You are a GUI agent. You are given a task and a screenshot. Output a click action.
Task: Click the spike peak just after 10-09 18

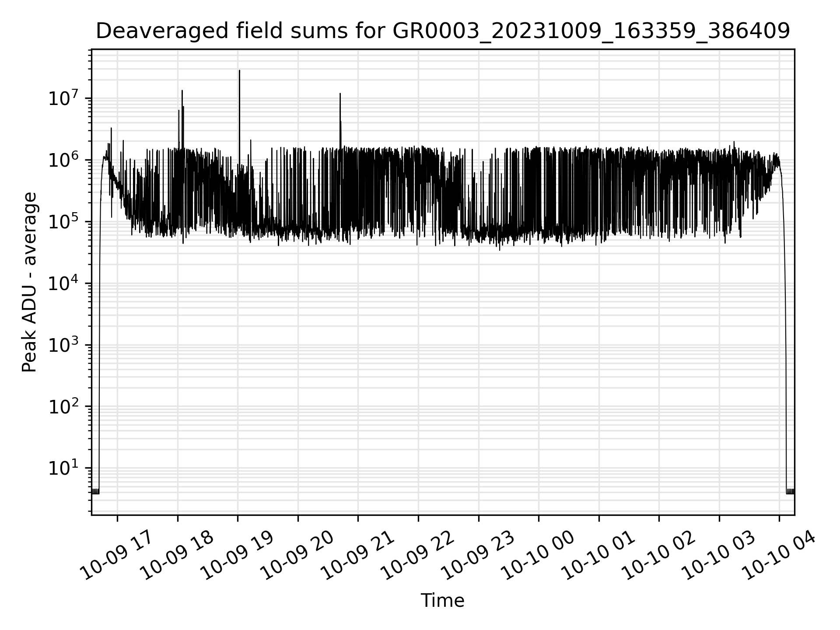click(x=182, y=91)
